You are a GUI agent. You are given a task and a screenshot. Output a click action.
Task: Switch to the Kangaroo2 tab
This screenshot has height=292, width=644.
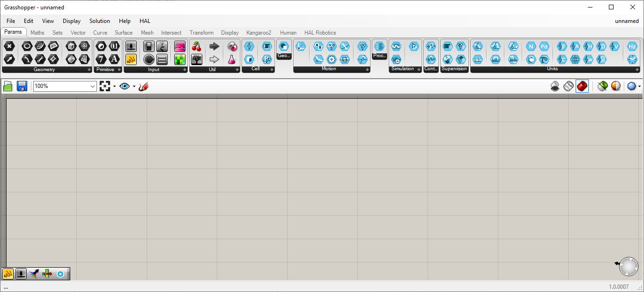tap(259, 33)
